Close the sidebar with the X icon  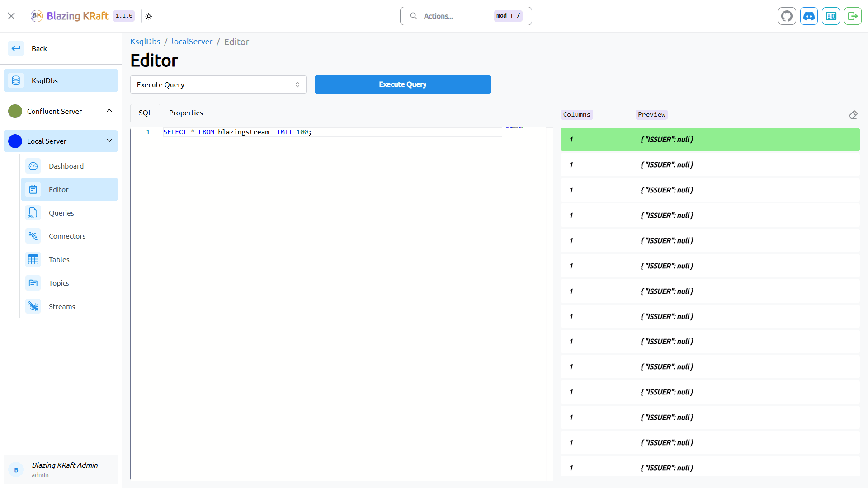pyautogui.click(x=11, y=16)
